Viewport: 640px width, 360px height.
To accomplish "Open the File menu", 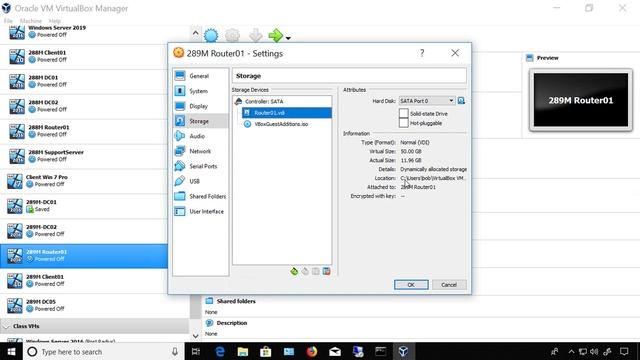I will [x=8, y=21].
